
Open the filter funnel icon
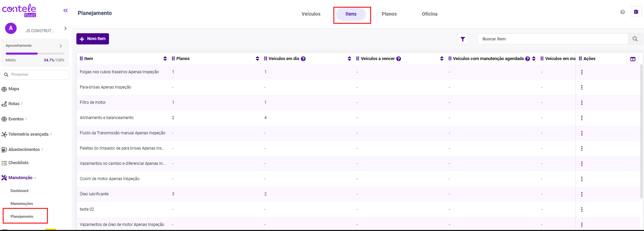(462, 39)
